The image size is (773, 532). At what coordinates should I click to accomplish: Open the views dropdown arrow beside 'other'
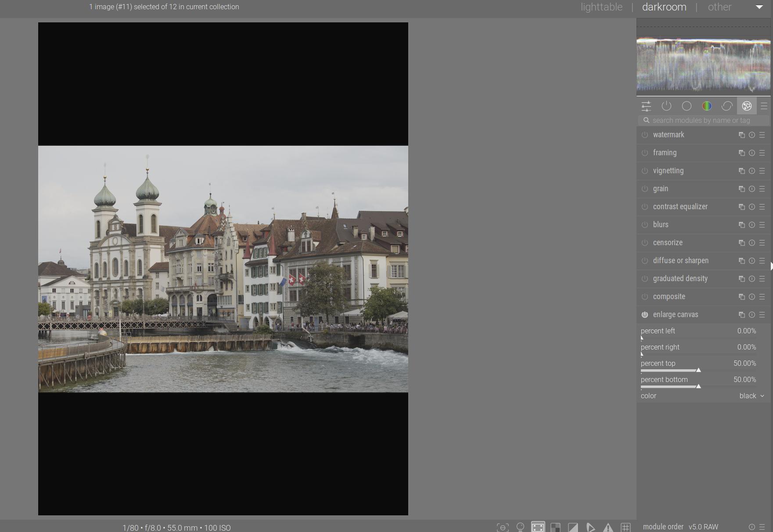tap(759, 7)
